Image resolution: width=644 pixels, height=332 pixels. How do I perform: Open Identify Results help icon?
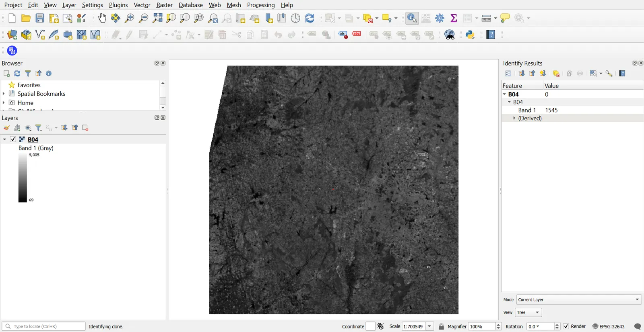[622, 74]
